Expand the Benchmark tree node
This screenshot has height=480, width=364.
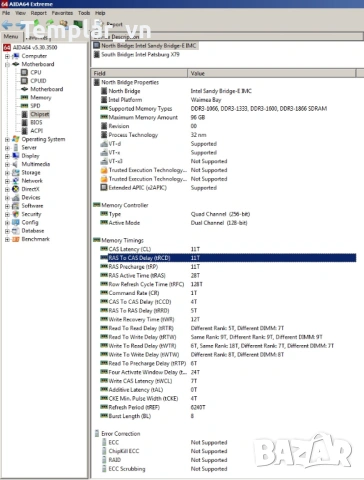point(7,239)
